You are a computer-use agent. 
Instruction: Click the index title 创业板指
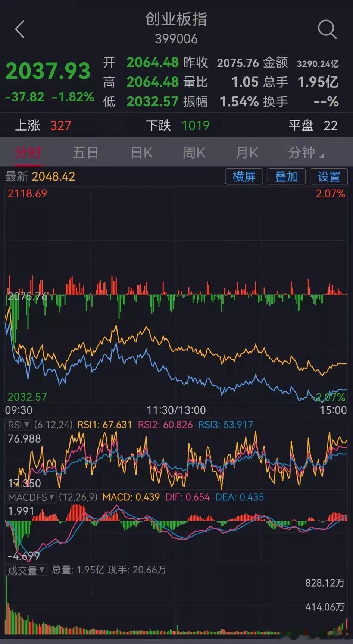coord(176,19)
